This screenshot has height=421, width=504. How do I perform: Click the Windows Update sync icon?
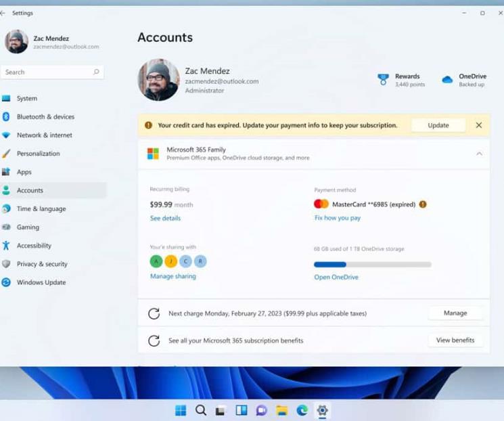click(6, 282)
